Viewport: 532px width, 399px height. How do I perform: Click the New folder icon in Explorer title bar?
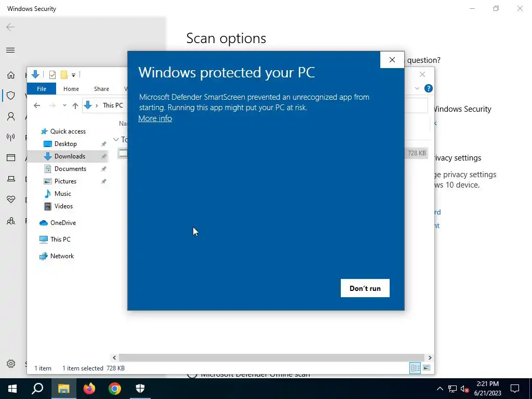64,75
